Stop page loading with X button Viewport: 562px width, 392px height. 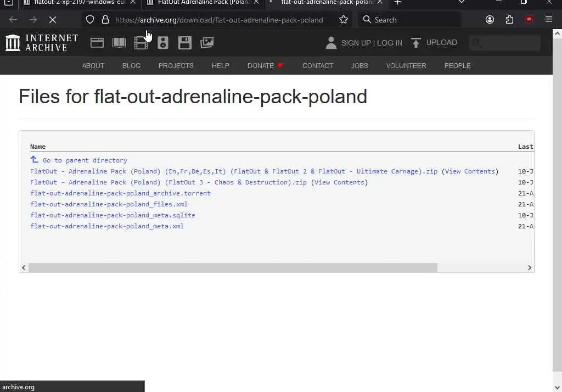(x=53, y=20)
